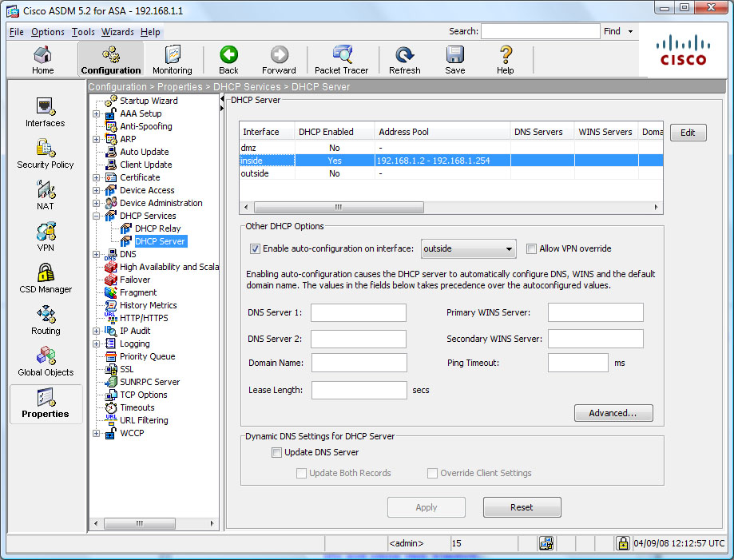Select DHCP Server in the tree

click(160, 241)
